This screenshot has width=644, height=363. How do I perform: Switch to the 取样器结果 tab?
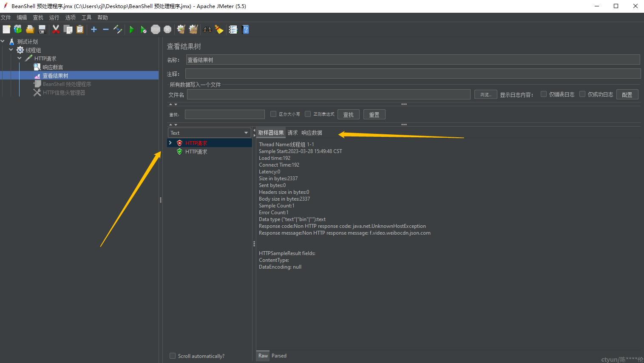(271, 133)
